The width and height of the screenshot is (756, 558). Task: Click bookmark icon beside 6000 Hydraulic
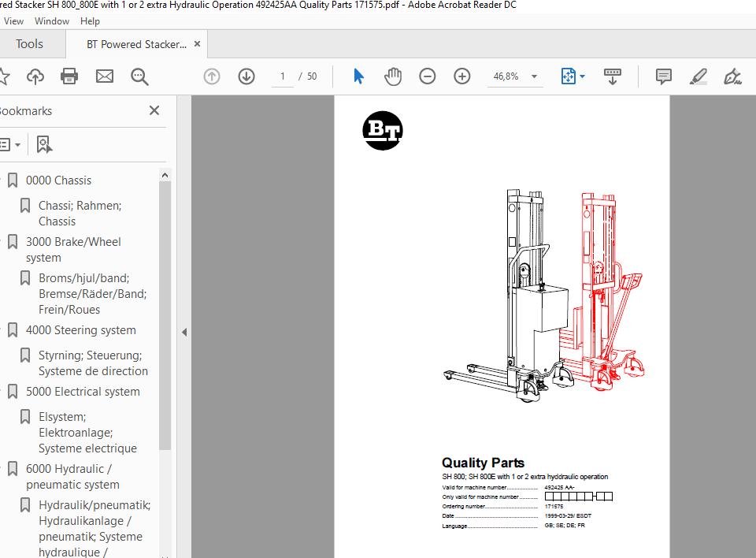13,469
